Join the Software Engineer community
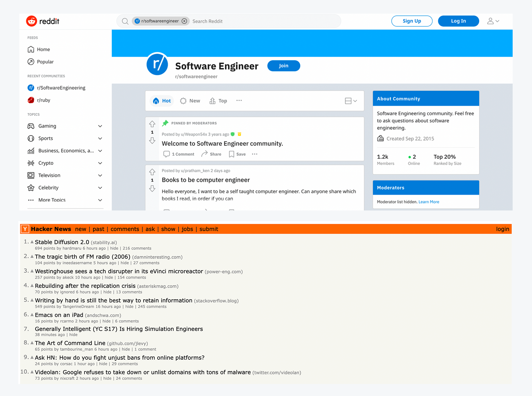 (284, 66)
